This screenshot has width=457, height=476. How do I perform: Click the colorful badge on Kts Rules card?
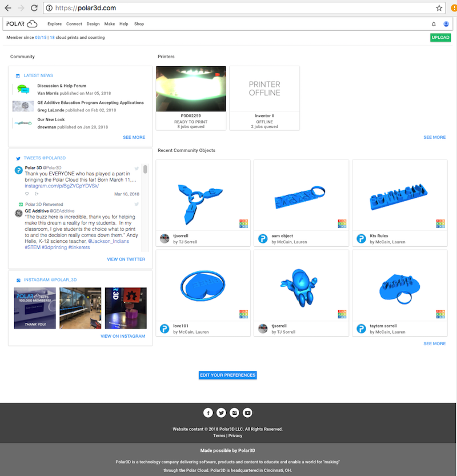[440, 223]
